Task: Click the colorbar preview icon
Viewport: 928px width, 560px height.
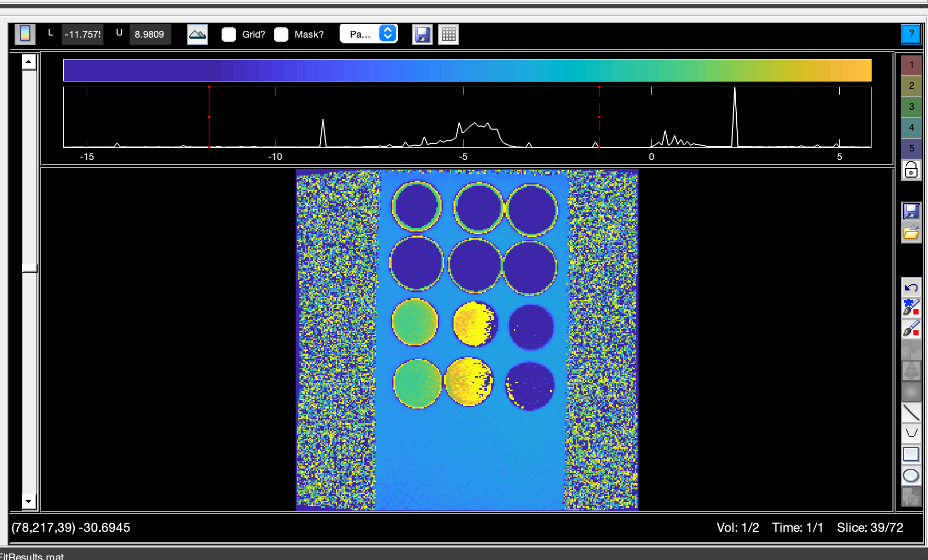Action: pyautogui.click(x=25, y=33)
